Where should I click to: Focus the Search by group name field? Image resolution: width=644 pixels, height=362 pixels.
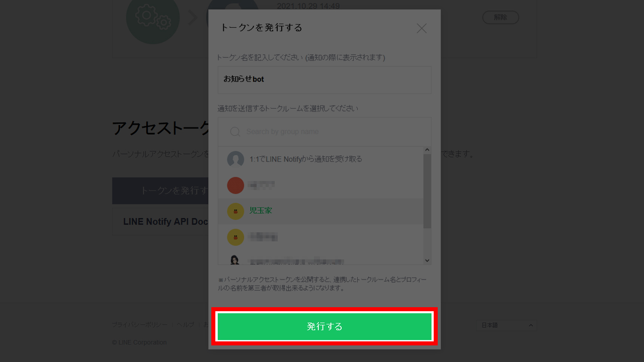(325, 132)
